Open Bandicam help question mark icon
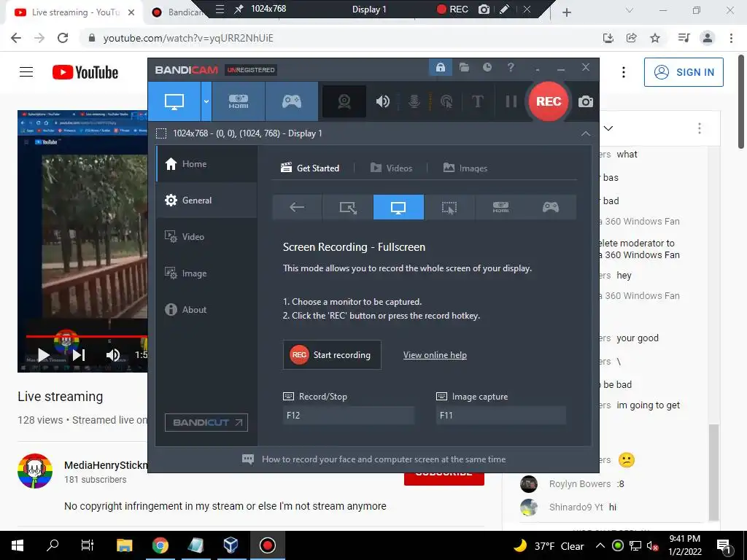 [x=511, y=68]
